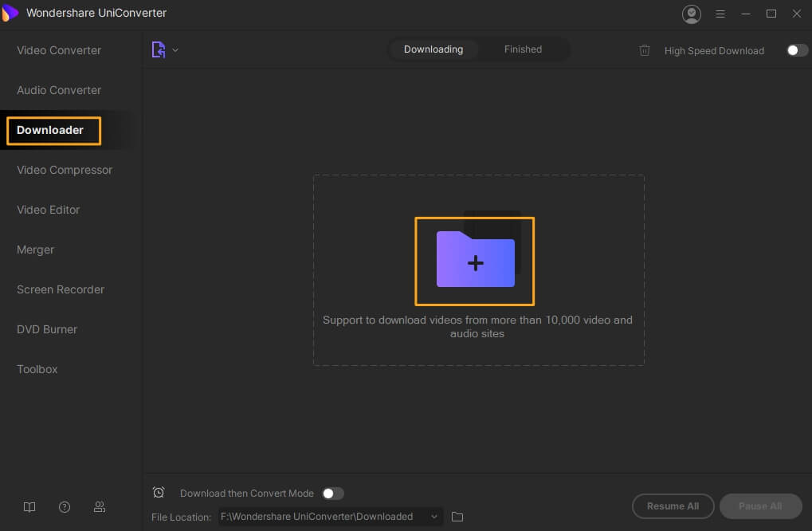Select the Downloading tab
812x531 pixels.
(433, 49)
